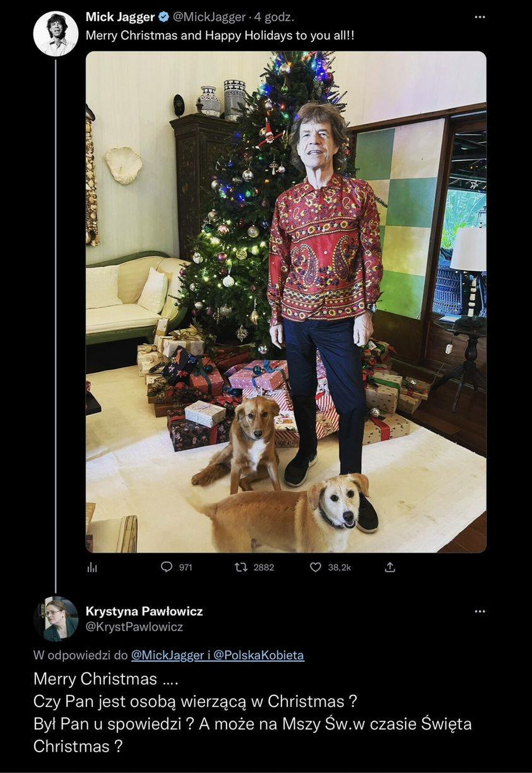Enlarge the Christmas tree photo
The image size is (532, 773).
(286, 302)
